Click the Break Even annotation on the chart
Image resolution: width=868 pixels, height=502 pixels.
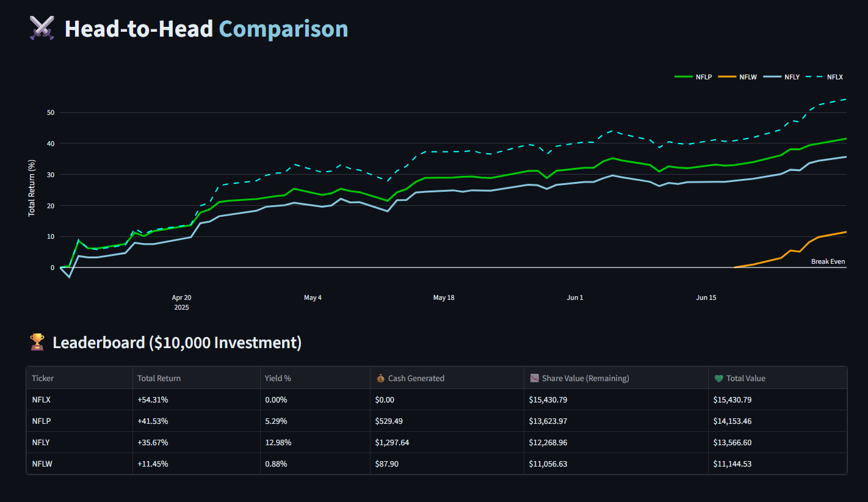click(x=828, y=261)
